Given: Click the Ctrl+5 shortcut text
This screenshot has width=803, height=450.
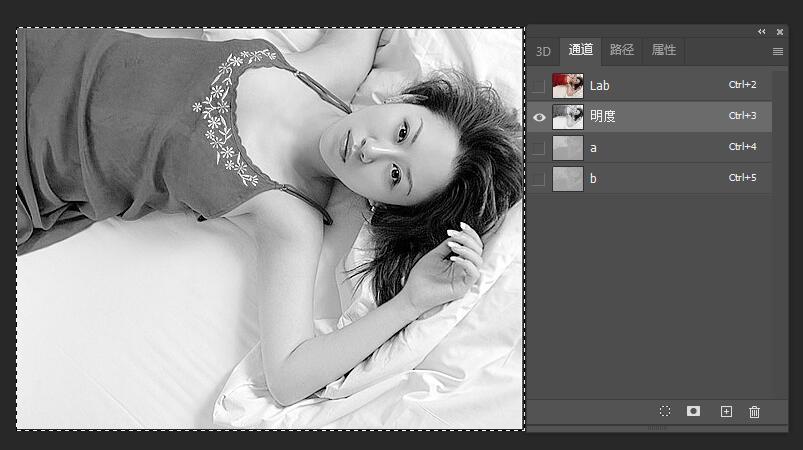Looking at the screenshot, I should tap(743, 178).
